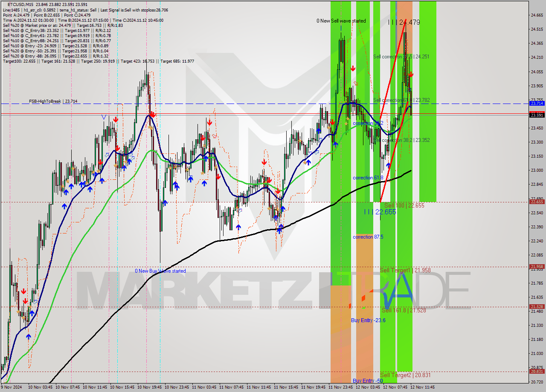Click the 21.030 value on price axis
This screenshot has width=546, height=392.
pos(537,354)
